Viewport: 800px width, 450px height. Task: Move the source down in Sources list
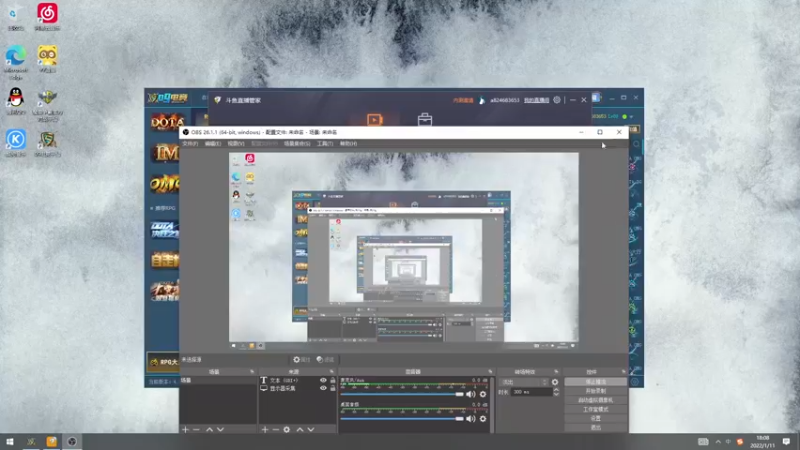click(311, 430)
